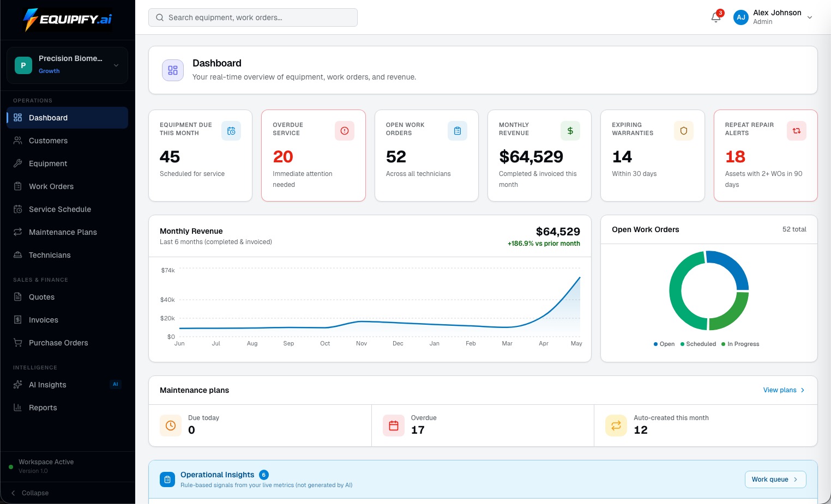Click the Work queue button

[775, 479]
